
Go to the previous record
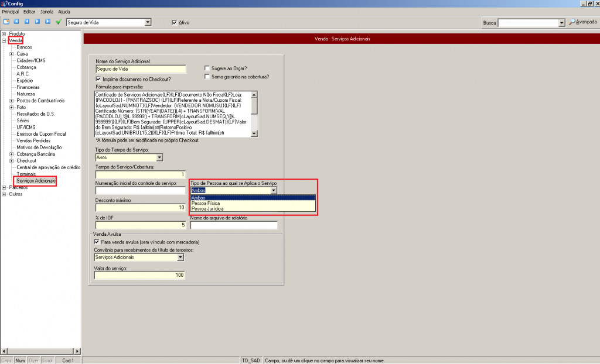pos(27,22)
